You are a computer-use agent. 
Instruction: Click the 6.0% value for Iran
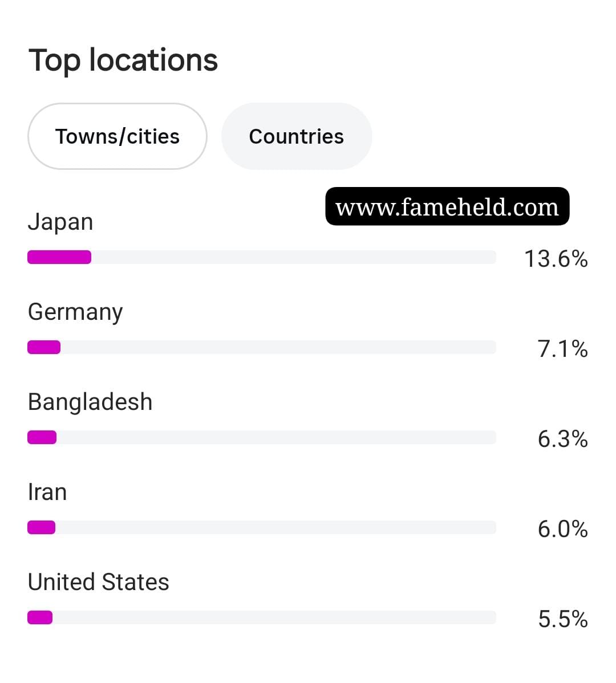(562, 529)
